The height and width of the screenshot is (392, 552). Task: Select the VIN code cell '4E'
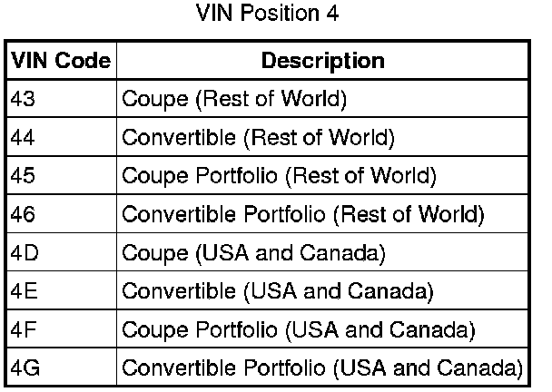pos(24,292)
